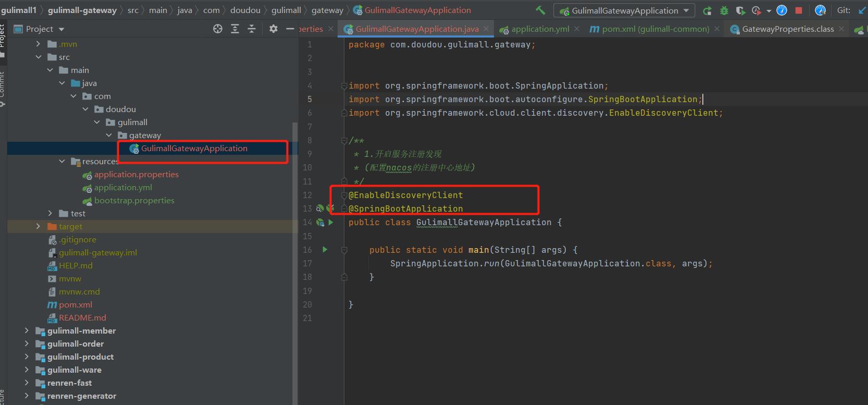
Task: Click the Expand All icon in Project panel
Action: pyautogui.click(x=235, y=29)
